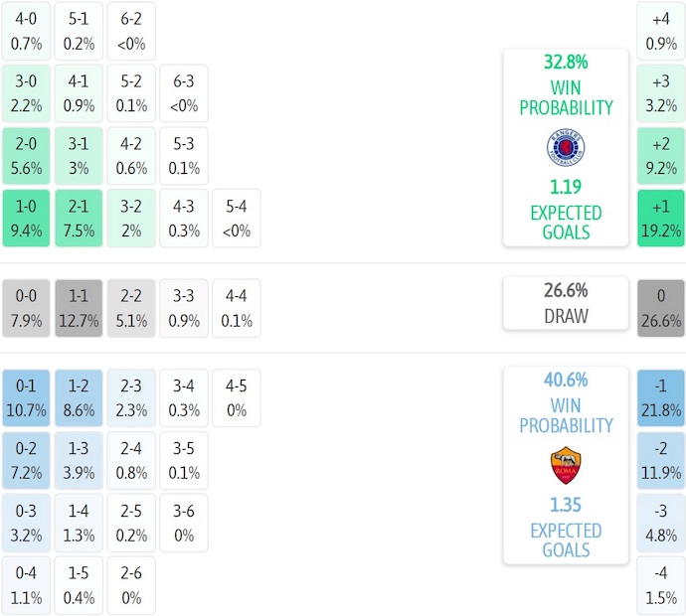Select the +2 goal margin box
Screen dimensions: 686x616
[x=661, y=156]
